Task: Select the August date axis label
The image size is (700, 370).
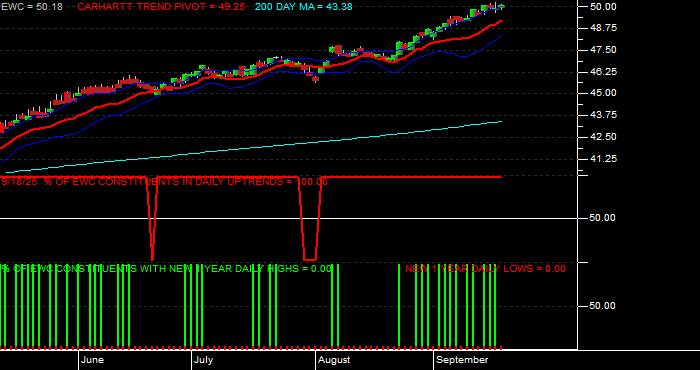Action: click(334, 360)
